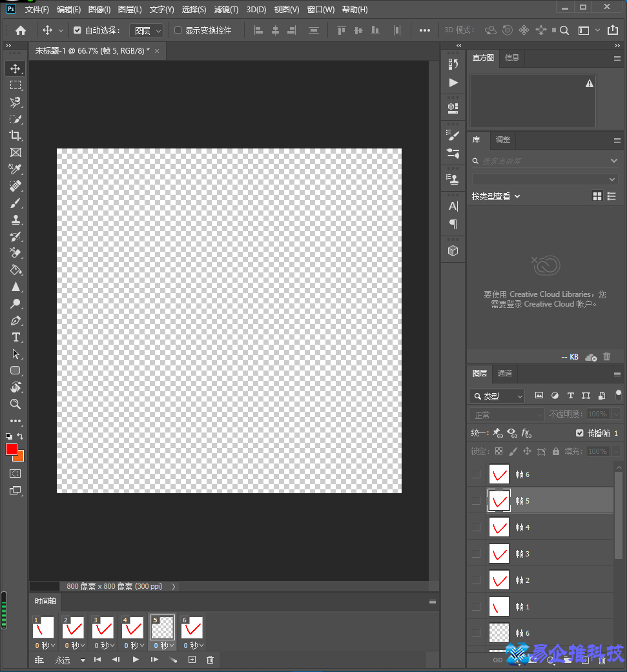Click the new frame icon in the timeline
Screen dimensions: 627x672
coord(192,659)
